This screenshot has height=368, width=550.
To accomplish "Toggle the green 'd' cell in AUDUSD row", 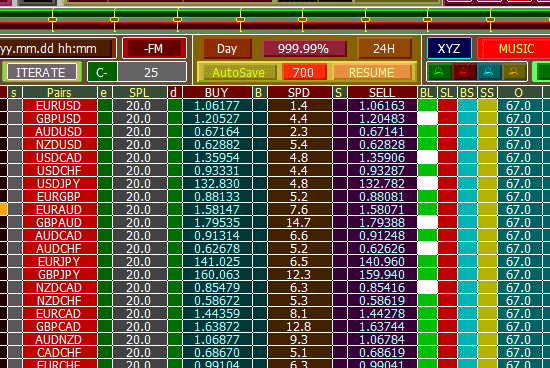I will pyautogui.click(x=174, y=131).
